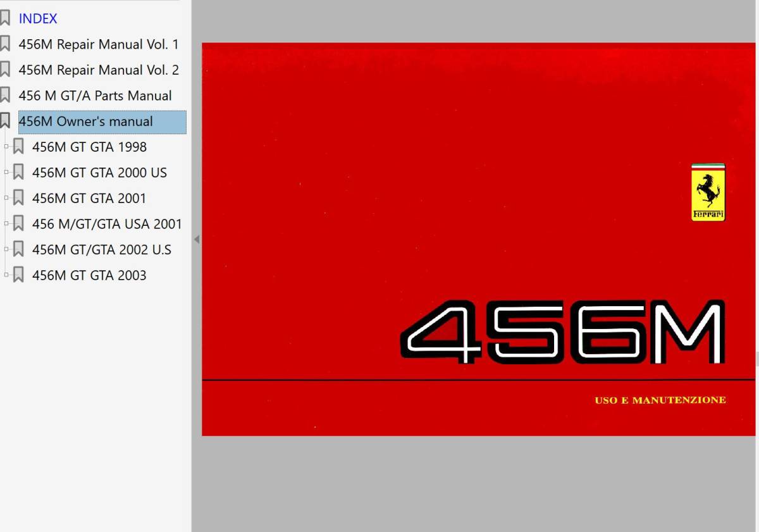Image resolution: width=759 pixels, height=532 pixels.
Task: Select the highlighted 456M Owner's manual bookmark
Action: [102, 121]
